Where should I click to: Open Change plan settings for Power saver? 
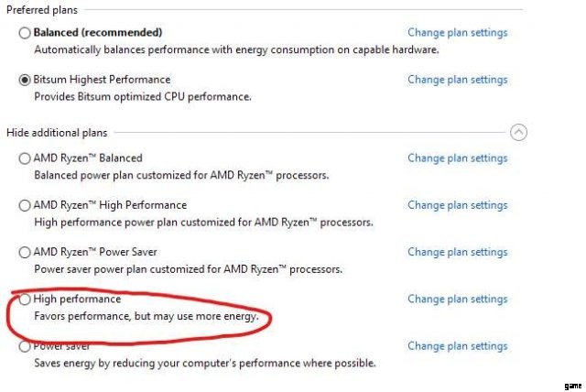coord(458,346)
